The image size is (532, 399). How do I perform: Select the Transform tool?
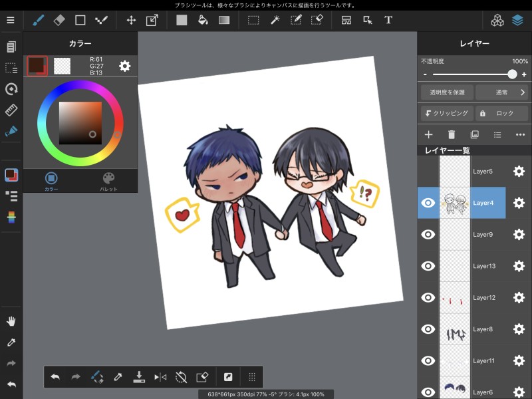pos(152,20)
